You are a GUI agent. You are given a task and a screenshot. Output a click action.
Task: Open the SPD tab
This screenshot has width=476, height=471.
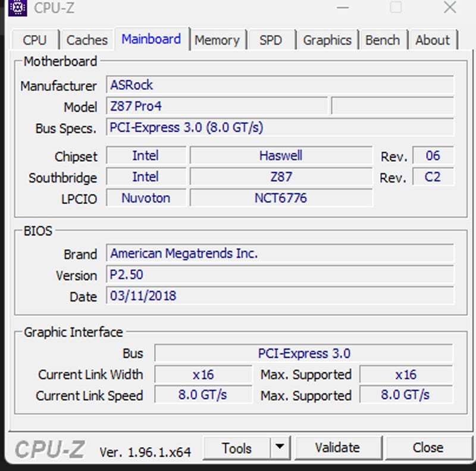click(x=271, y=40)
